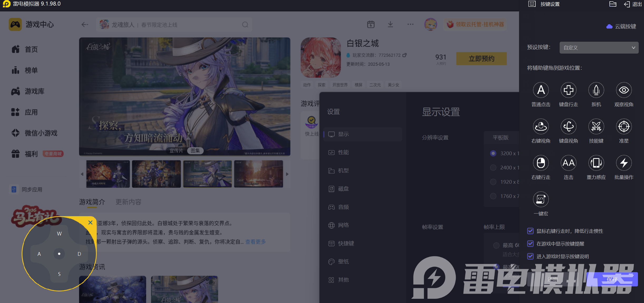Select the 重力感应 gravity sensor icon
The image size is (644, 303).
point(596,163)
